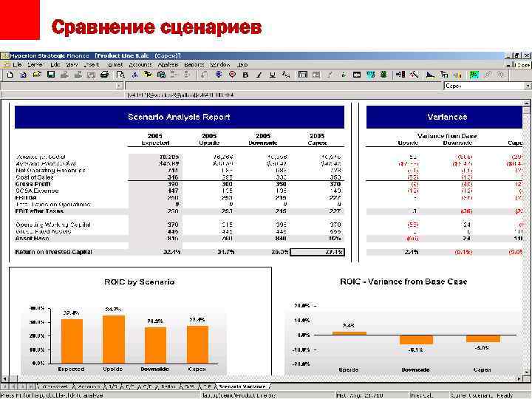Click the Undo icon in toolbar
Image resolution: width=532 pixels, height=399 pixels.
tap(205, 75)
